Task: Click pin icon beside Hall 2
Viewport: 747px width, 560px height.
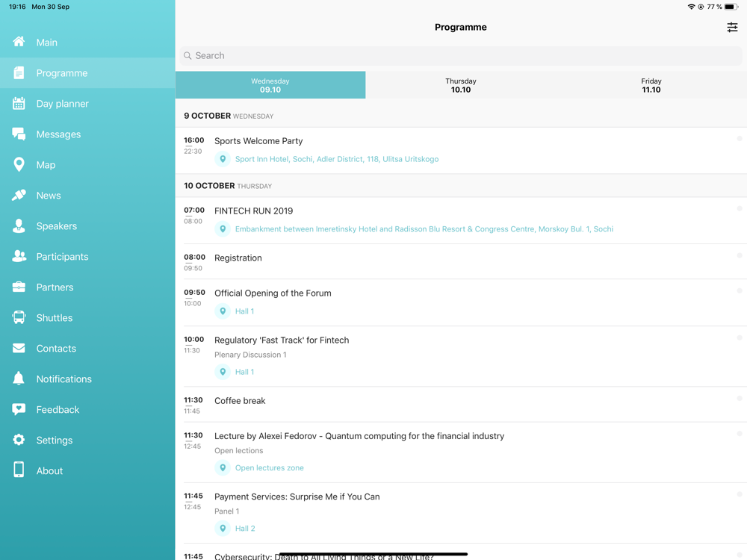Action: 223,529
